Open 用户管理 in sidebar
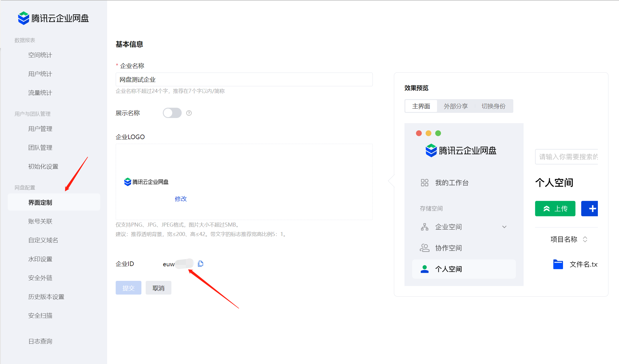The height and width of the screenshot is (364, 619). click(40, 129)
